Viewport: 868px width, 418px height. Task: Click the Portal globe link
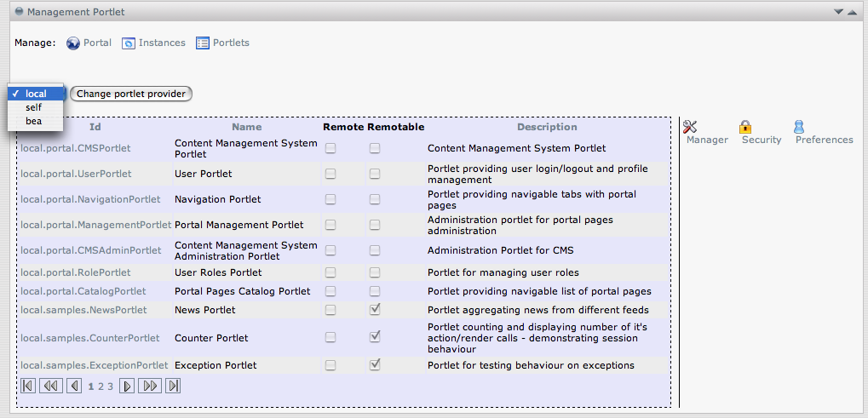[x=89, y=43]
